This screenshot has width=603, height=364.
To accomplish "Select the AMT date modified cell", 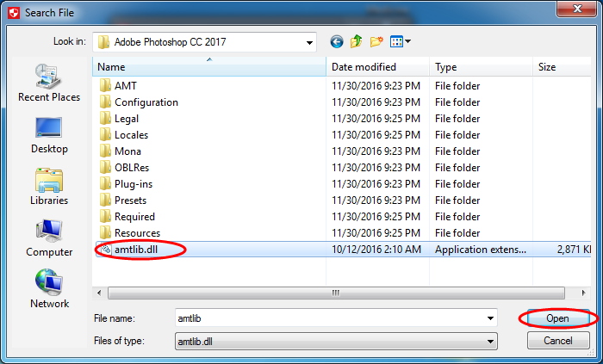I will coord(376,86).
